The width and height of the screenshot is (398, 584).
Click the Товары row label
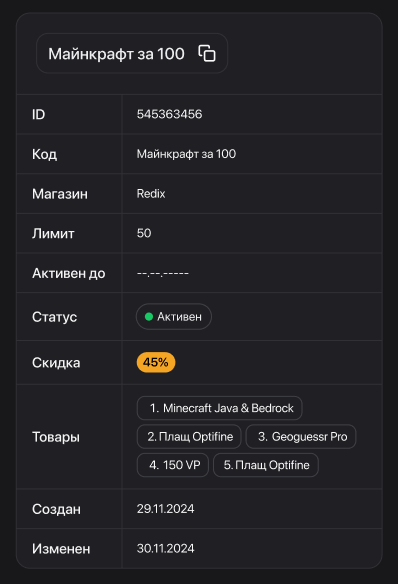point(56,437)
